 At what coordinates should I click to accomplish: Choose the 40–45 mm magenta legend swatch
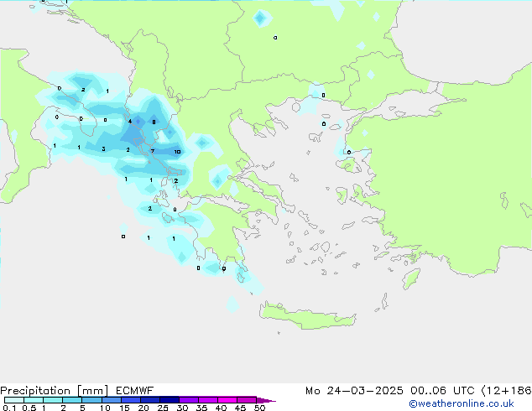coord(227,400)
